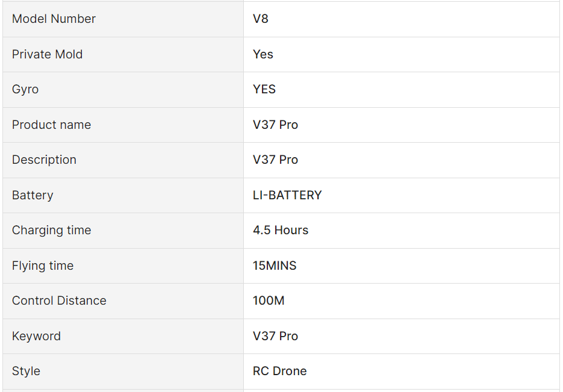Click the V8 model number value

point(261,19)
